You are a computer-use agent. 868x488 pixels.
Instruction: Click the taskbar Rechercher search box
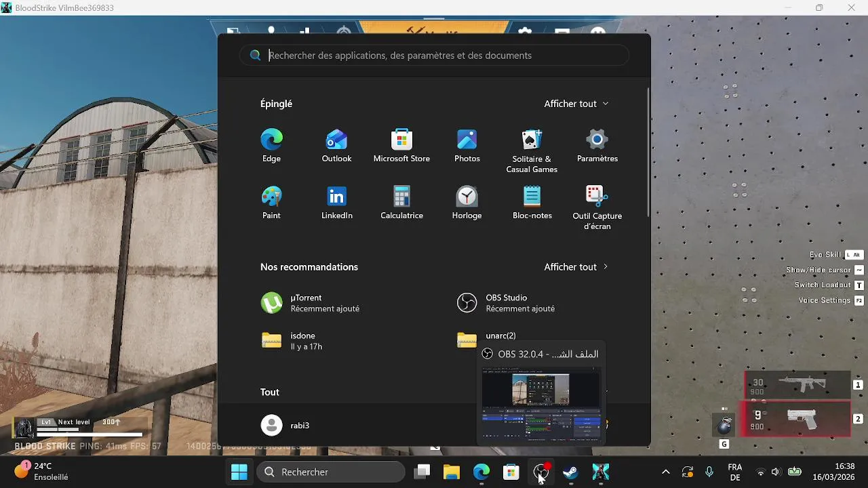[x=331, y=472]
